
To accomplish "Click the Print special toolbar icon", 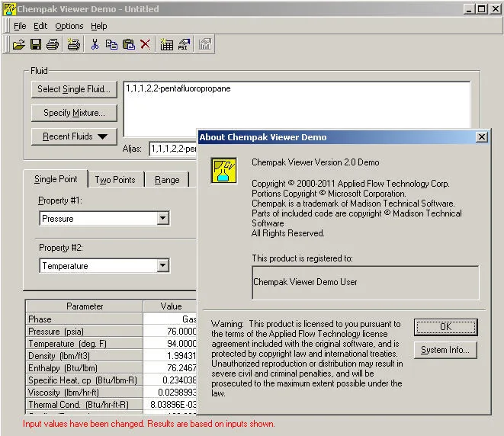I will [74, 44].
